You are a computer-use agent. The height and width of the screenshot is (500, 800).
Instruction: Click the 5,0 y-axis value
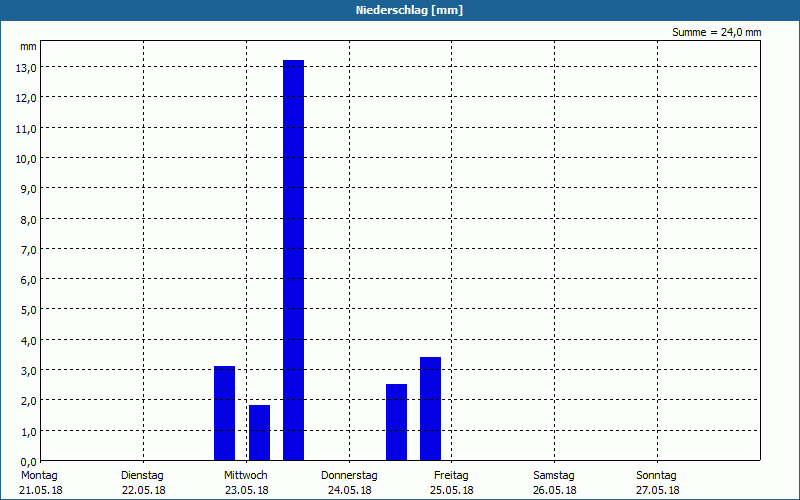tap(28, 310)
